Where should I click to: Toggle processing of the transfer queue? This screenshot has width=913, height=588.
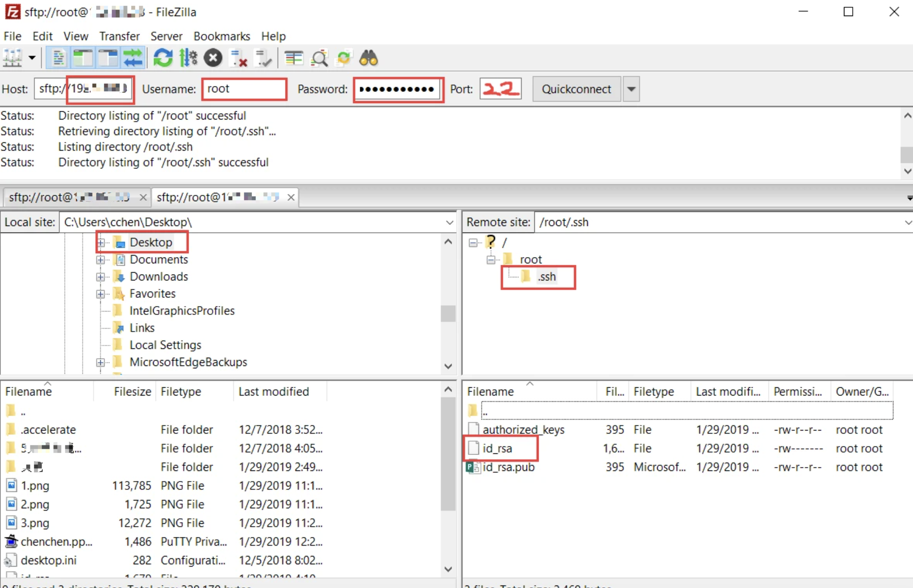click(x=188, y=58)
